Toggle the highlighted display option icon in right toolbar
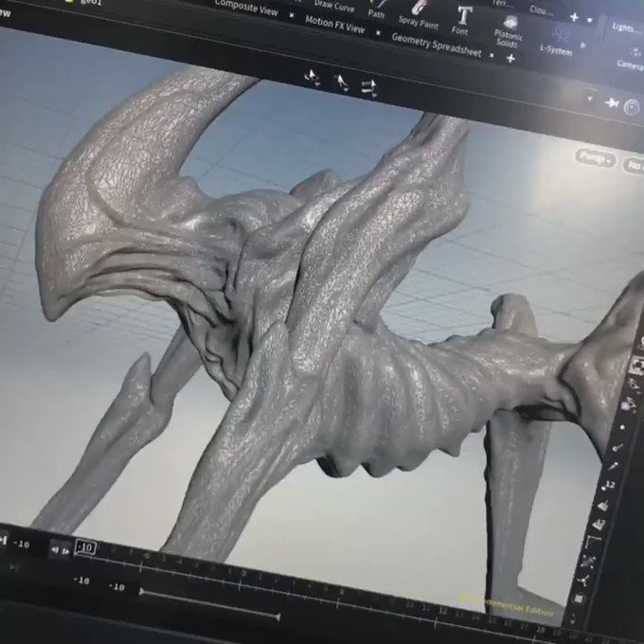Image resolution: width=644 pixels, height=644 pixels. click(x=637, y=365)
